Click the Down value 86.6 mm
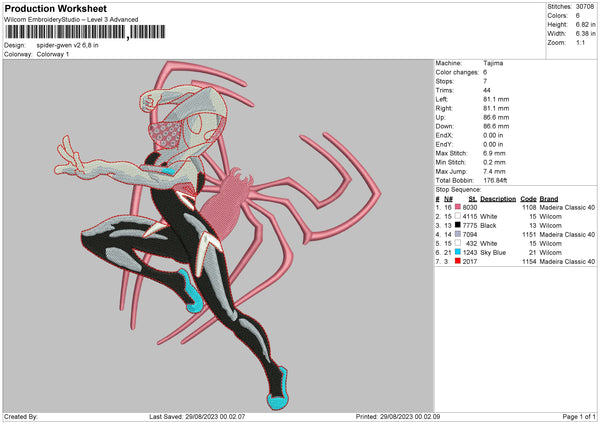 click(x=496, y=126)
